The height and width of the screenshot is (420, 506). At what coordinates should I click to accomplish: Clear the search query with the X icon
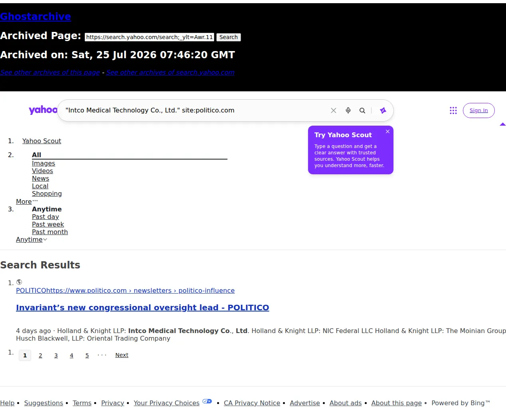(x=334, y=110)
